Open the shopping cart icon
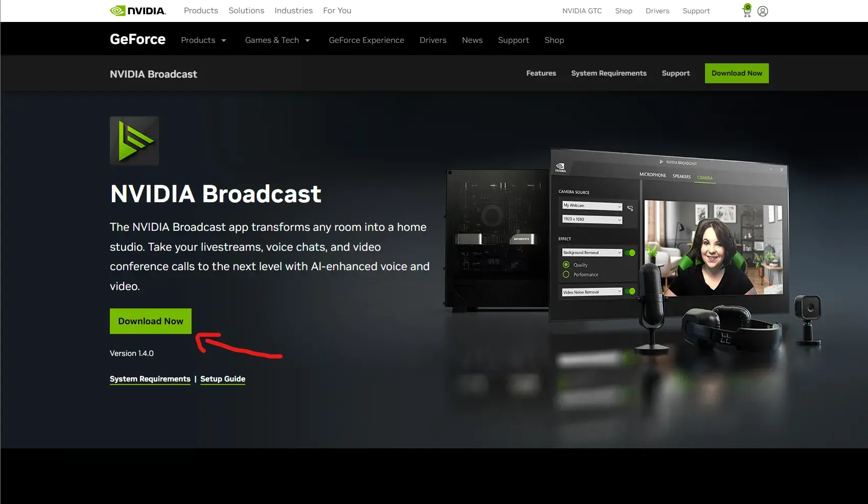This screenshot has width=868, height=504. (747, 11)
